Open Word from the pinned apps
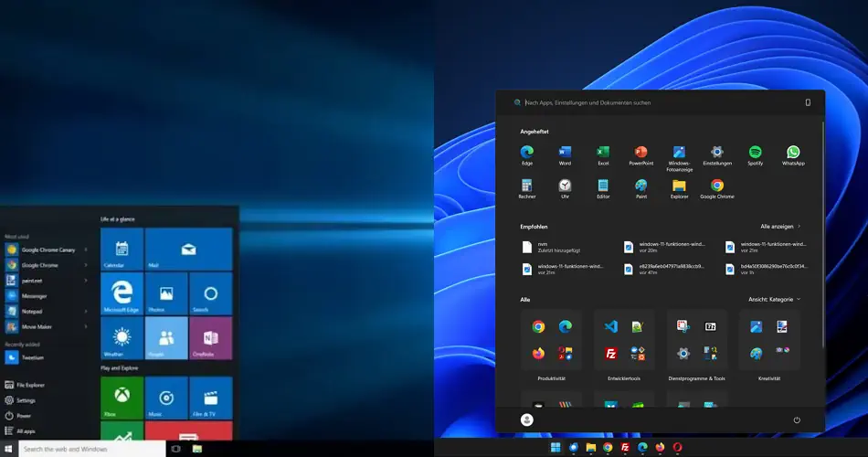 (x=565, y=155)
